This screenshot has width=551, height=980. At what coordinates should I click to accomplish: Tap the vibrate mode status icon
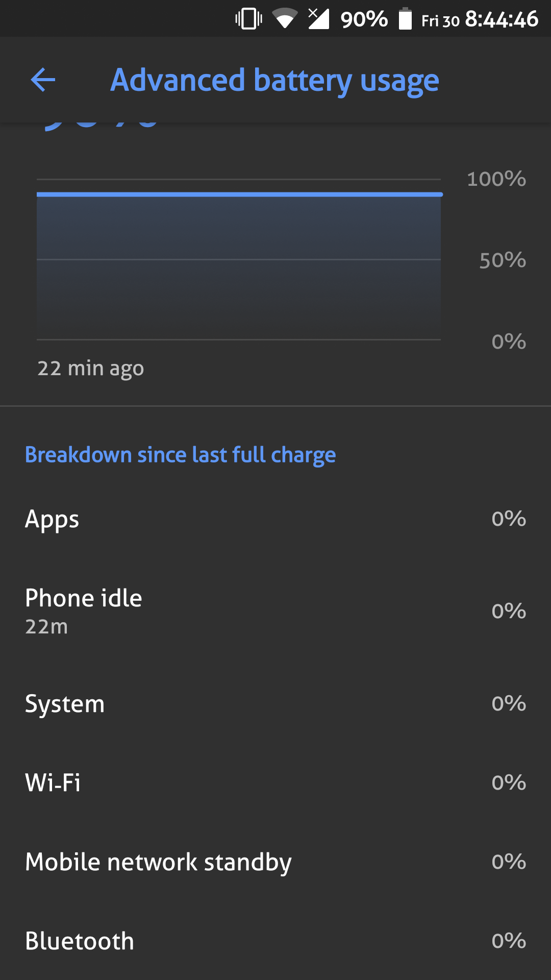pyautogui.click(x=247, y=18)
